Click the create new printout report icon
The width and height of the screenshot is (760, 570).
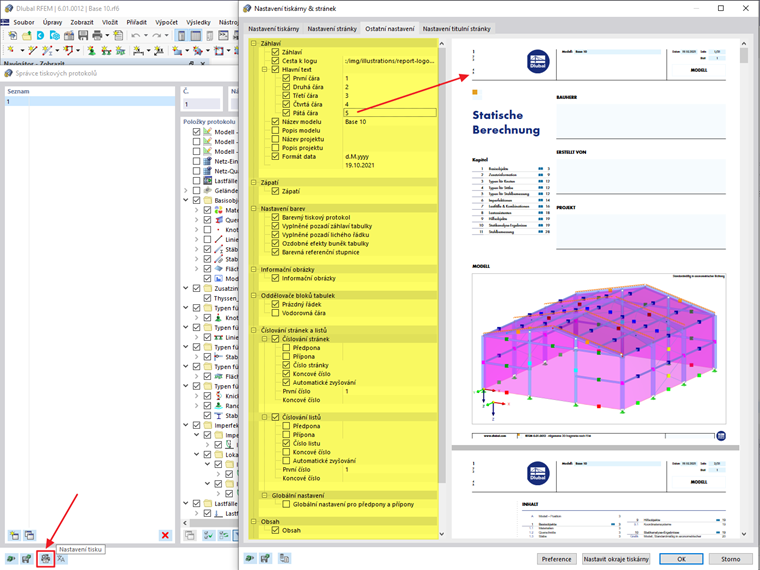coord(15,535)
